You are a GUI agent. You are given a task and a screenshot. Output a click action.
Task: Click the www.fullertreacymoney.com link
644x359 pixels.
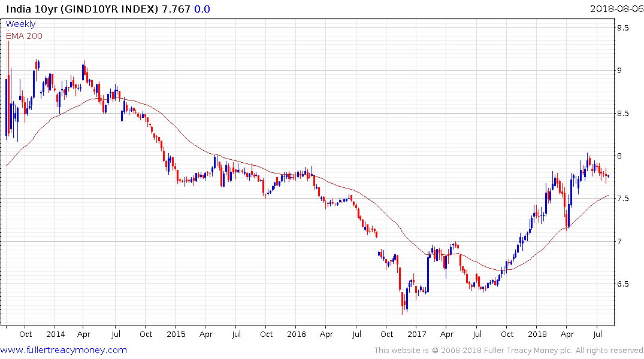pyautogui.click(x=64, y=350)
